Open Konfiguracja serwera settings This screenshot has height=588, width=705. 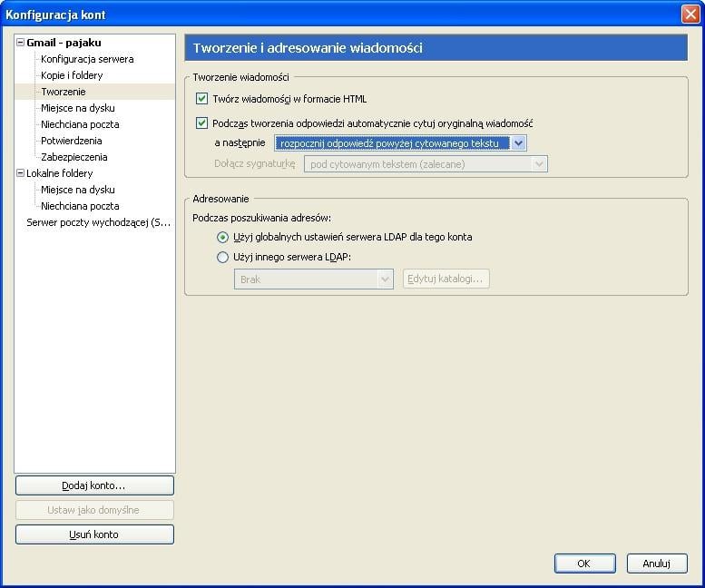87,59
